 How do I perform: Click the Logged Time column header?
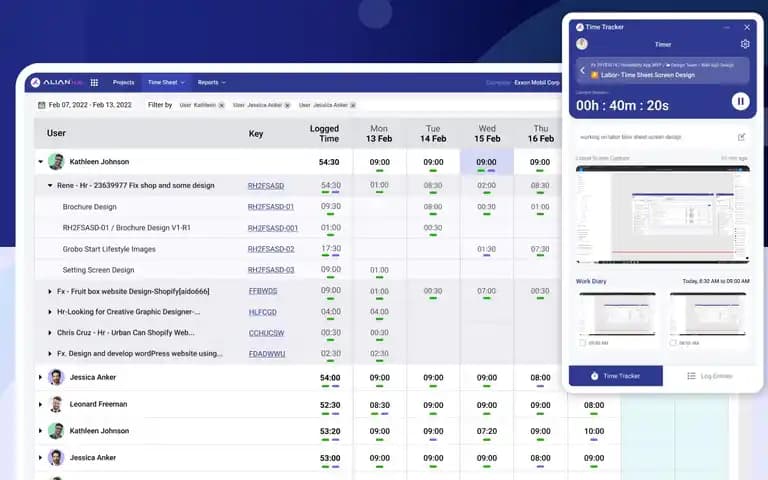(x=324, y=133)
